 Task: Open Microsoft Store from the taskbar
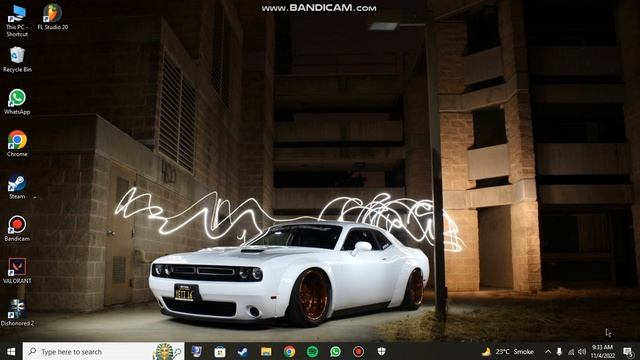click(x=220, y=351)
